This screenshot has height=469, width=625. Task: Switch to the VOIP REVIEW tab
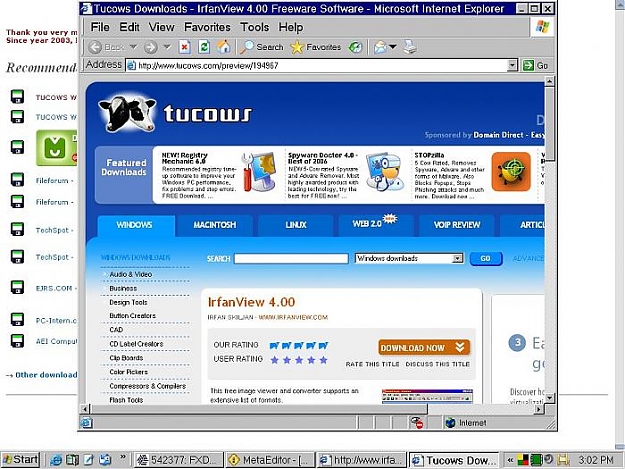[457, 225]
